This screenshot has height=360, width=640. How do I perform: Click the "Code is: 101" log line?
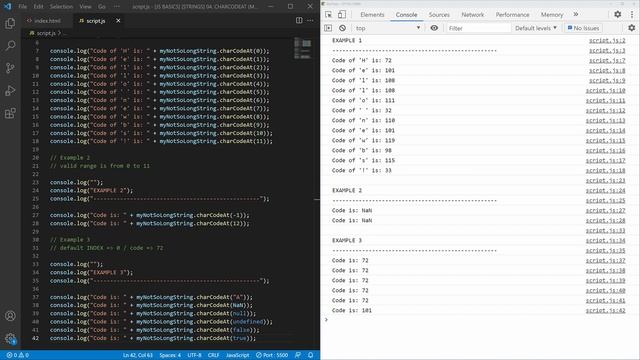click(x=352, y=311)
